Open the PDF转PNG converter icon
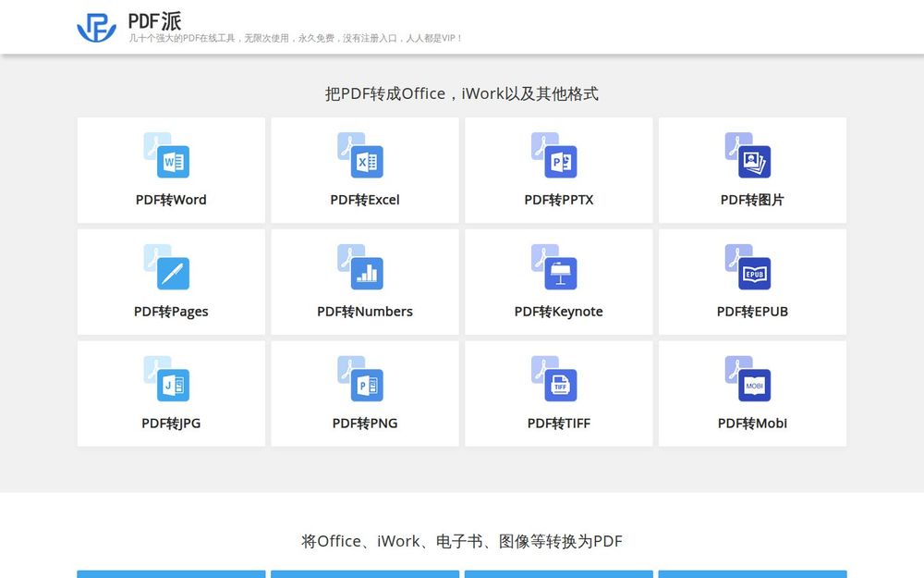Screen dimensions: 924x578 [360, 378]
